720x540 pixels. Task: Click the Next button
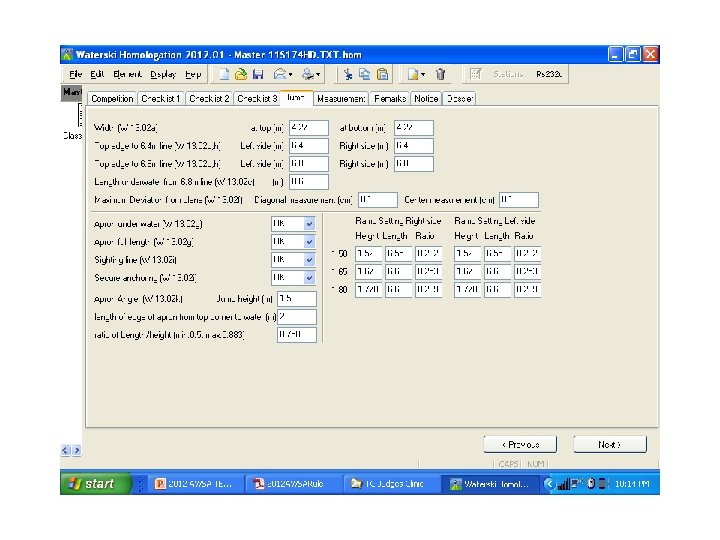click(x=610, y=444)
